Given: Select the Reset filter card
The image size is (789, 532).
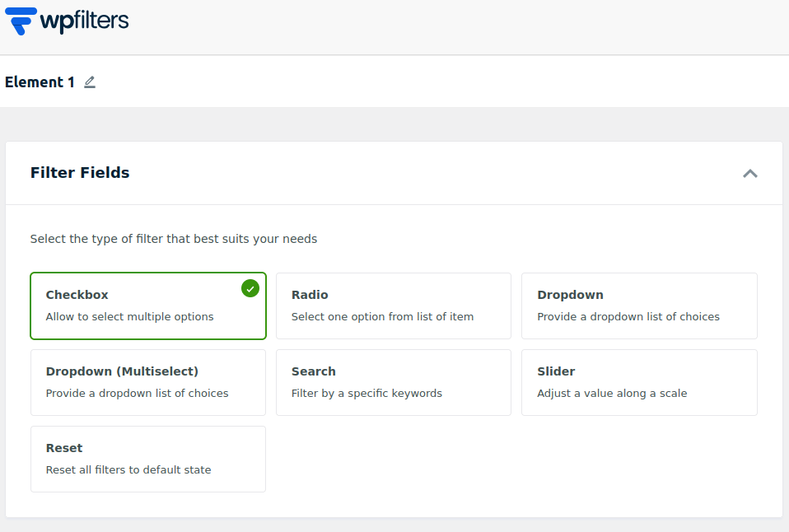Looking at the screenshot, I should [148, 459].
